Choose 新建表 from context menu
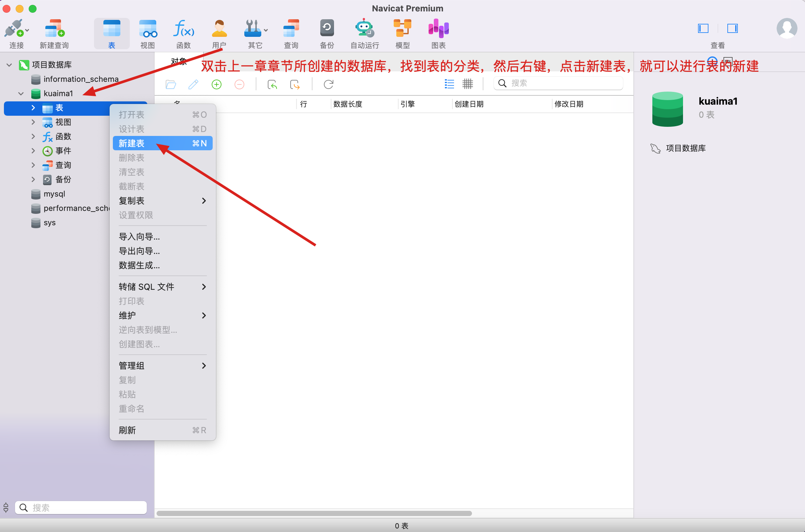805x532 pixels. pyautogui.click(x=163, y=143)
